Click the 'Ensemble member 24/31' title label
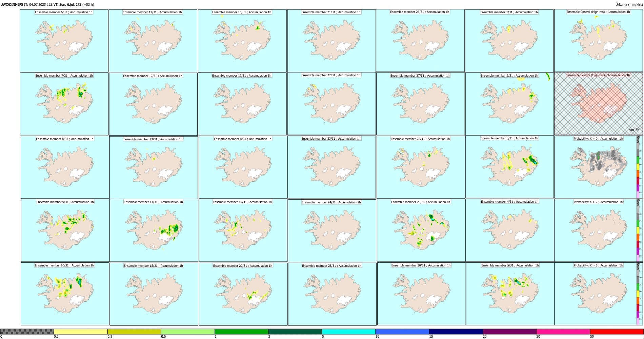The image size is (644, 339). tap(331, 202)
